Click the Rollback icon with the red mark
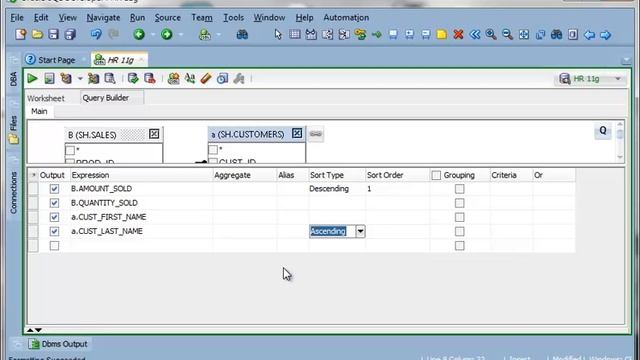This screenshot has width=640, height=360. (150, 78)
